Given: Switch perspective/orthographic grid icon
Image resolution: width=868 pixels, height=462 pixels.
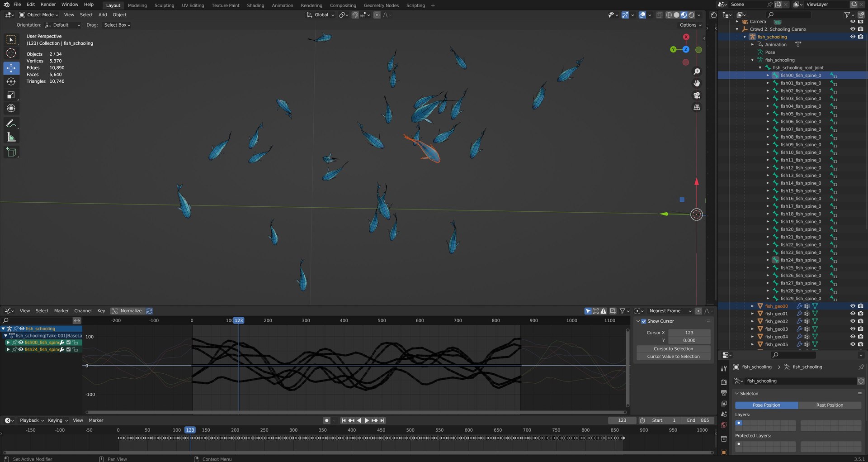Looking at the screenshot, I should [697, 107].
